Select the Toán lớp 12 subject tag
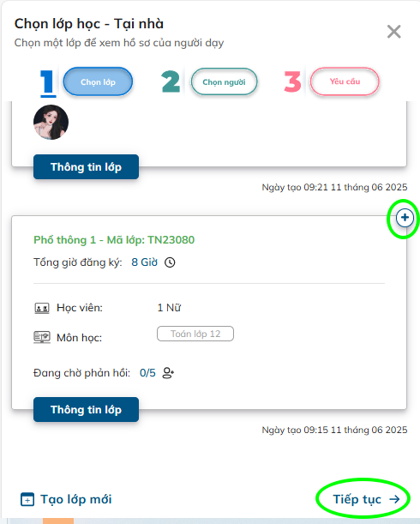 pos(195,334)
